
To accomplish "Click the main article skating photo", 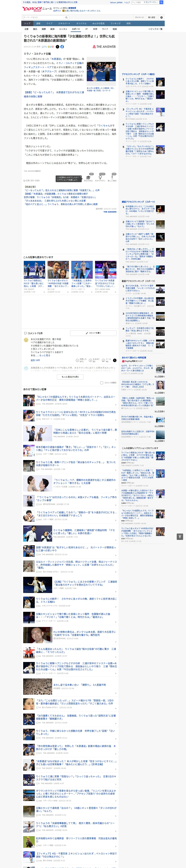I will pyautogui.click(x=101, y=72).
